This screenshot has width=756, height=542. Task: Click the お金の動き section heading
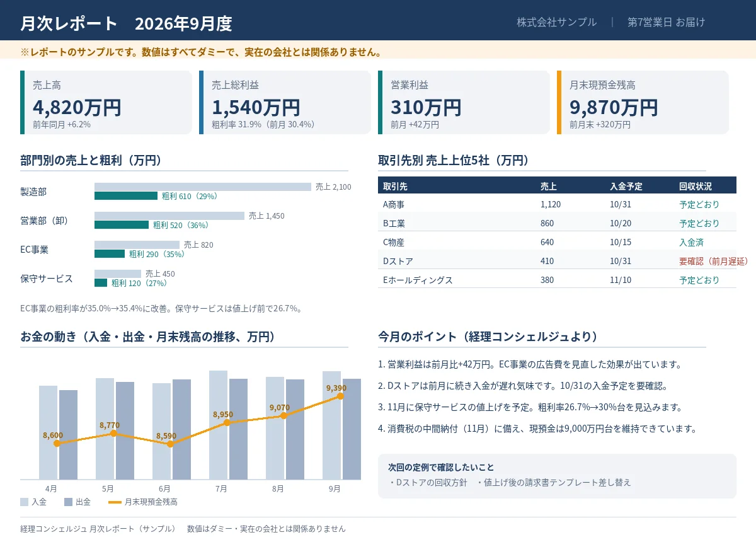148,337
